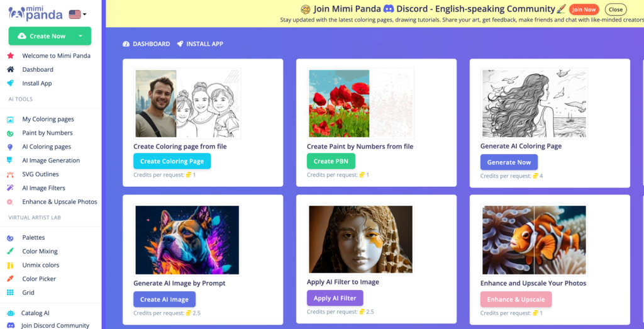
Task: Go to Enhance & Upscale Photos
Action: (x=60, y=202)
